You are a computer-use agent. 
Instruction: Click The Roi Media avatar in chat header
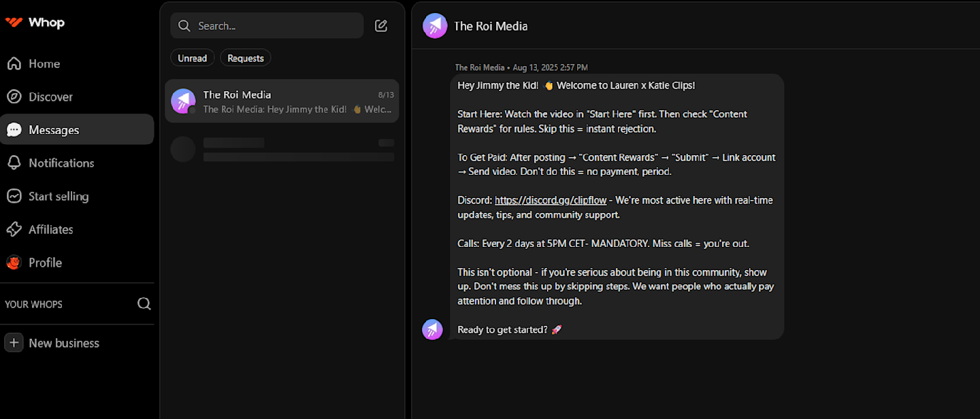point(435,26)
